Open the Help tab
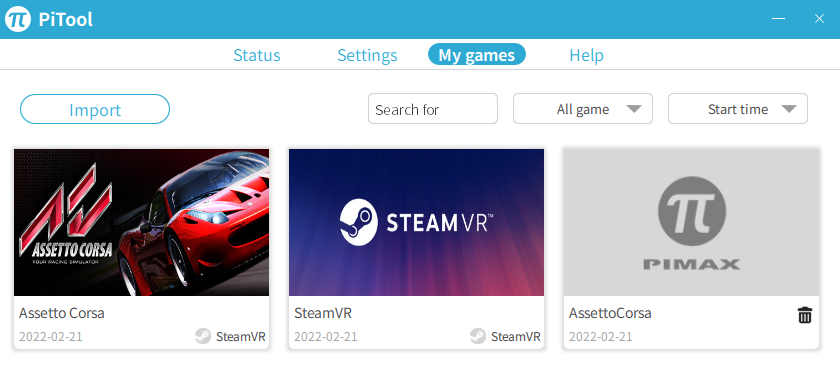 point(586,55)
